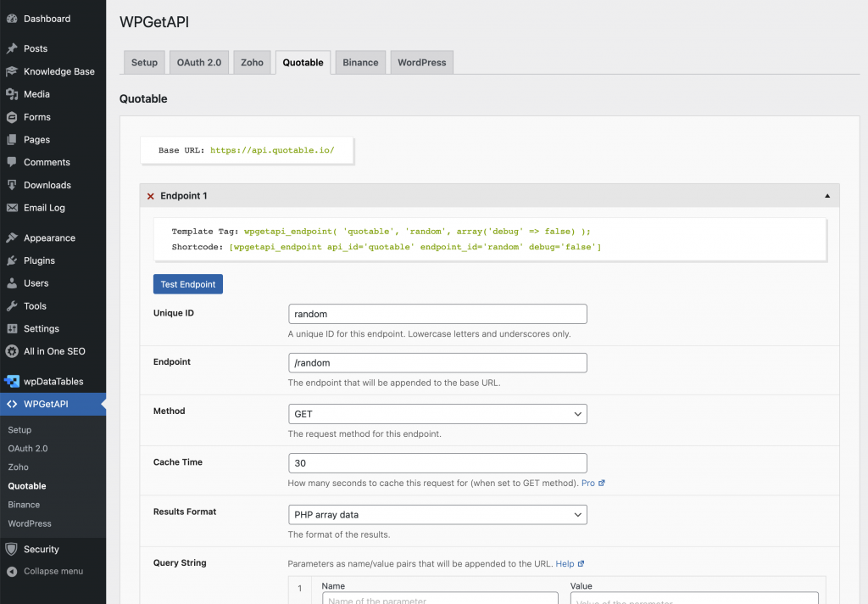The width and height of the screenshot is (868, 604).
Task: Switch to the Binance tab
Action: click(x=360, y=61)
